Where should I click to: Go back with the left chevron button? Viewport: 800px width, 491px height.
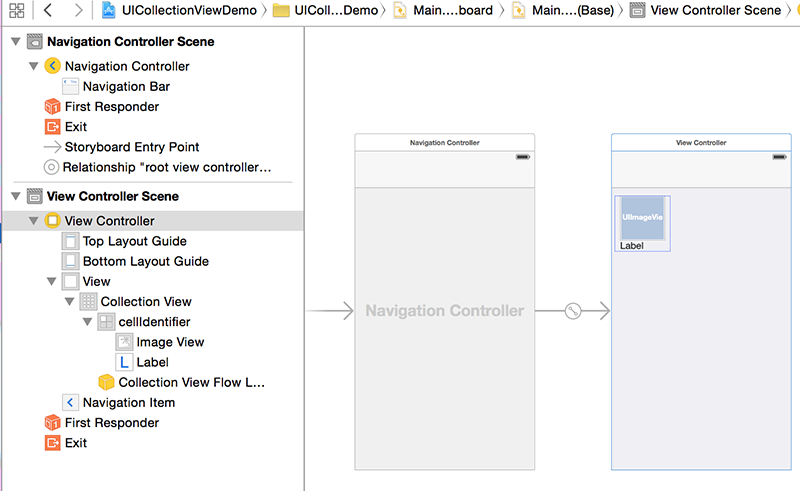(x=48, y=10)
